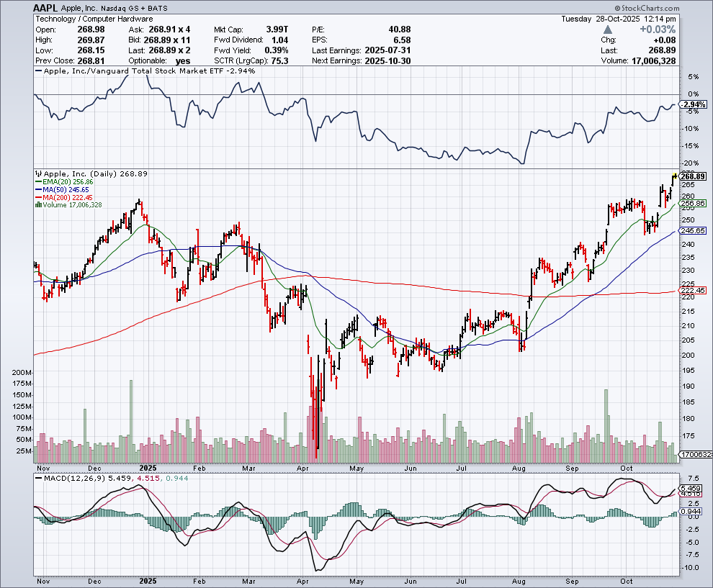Click the MACD(12,26,9) indicator label
Image resolution: width=713 pixels, height=588 pixels.
tap(72, 477)
